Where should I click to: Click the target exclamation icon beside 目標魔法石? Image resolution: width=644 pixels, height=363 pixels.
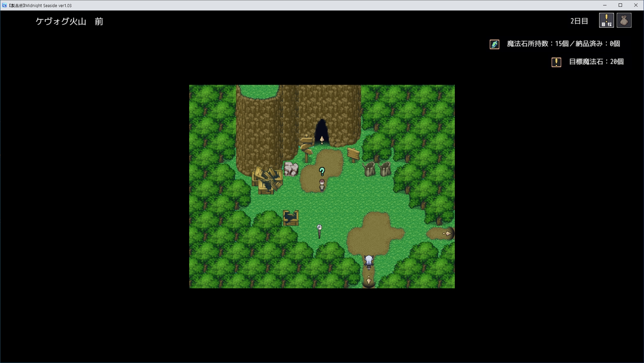coord(556,62)
